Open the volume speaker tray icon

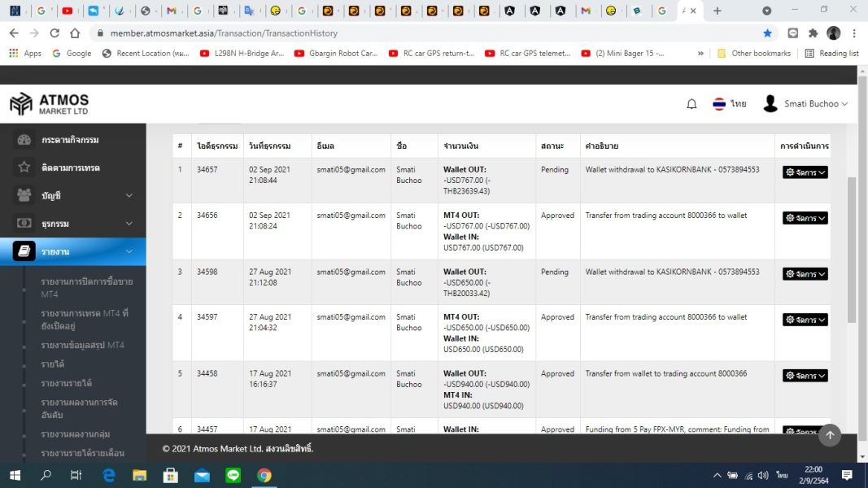(x=763, y=475)
